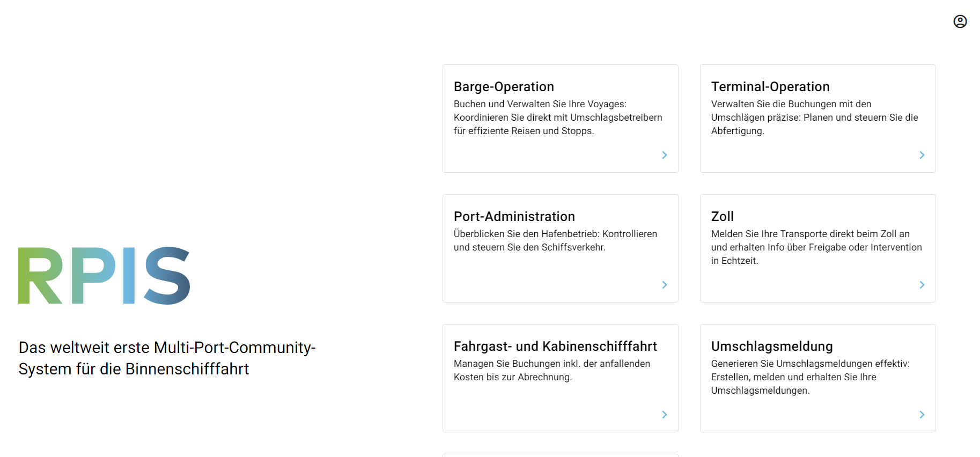Click the RPIS logo
The image size is (980, 457).
(104, 276)
